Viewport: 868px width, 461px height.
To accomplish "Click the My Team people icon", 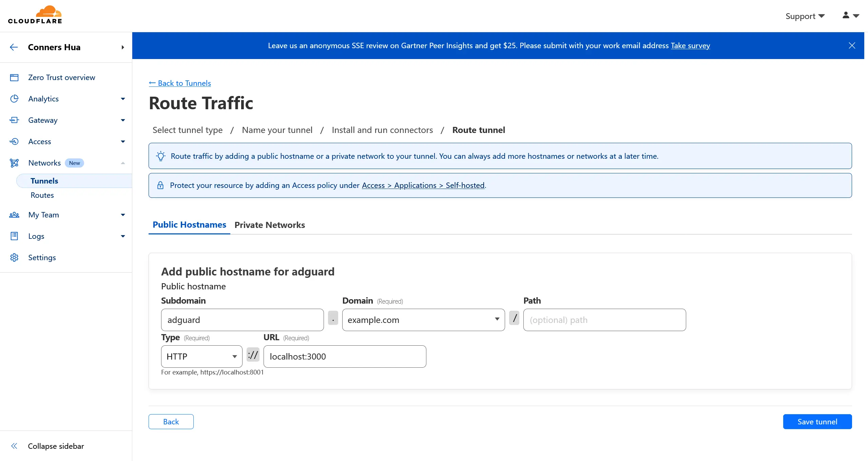I will click(x=14, y=215).
